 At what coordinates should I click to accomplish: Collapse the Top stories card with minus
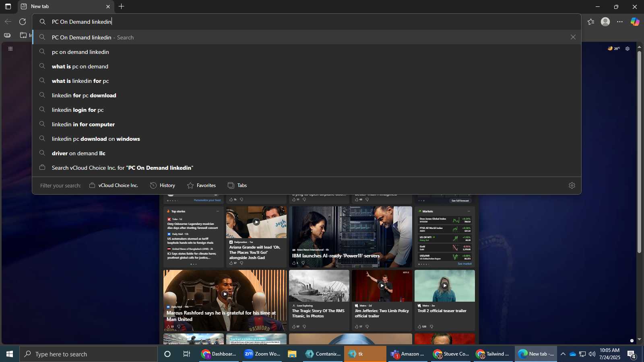[218, 211]
